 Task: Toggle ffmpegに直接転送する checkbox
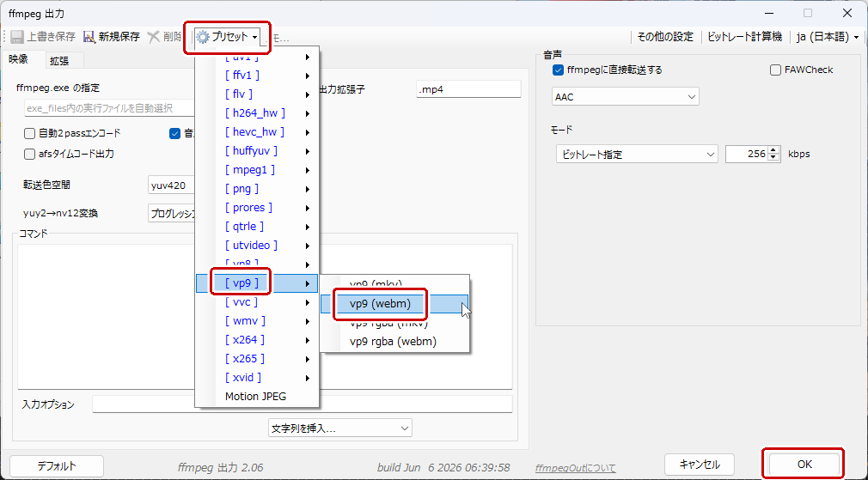coord(558,70)
